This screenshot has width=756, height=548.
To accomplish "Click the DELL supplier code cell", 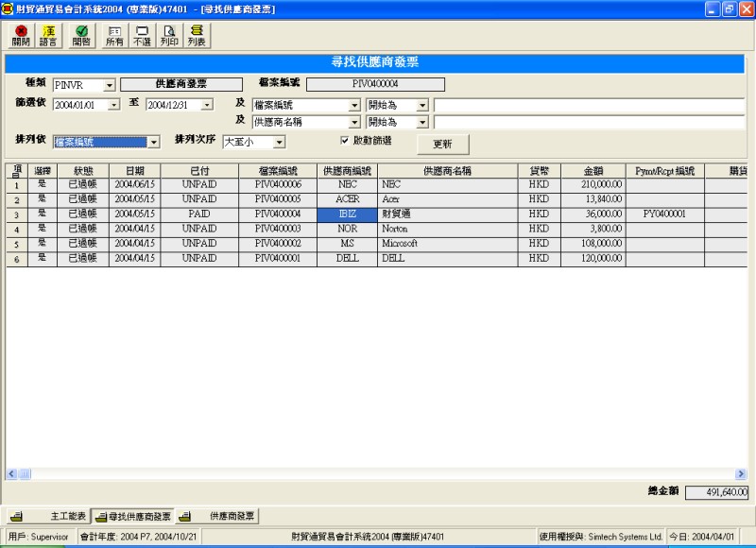I will (347, 258).
